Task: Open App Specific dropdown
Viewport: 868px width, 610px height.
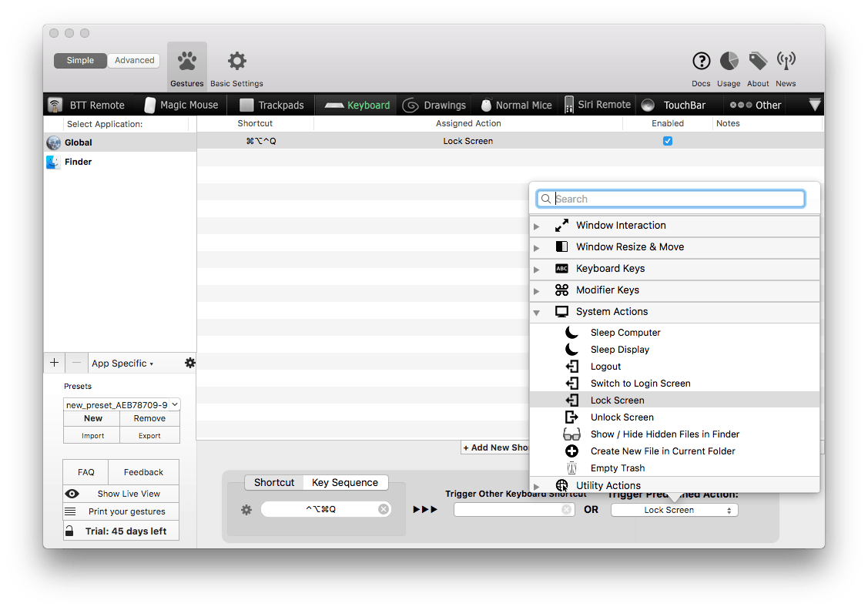Action: (122, 363)
